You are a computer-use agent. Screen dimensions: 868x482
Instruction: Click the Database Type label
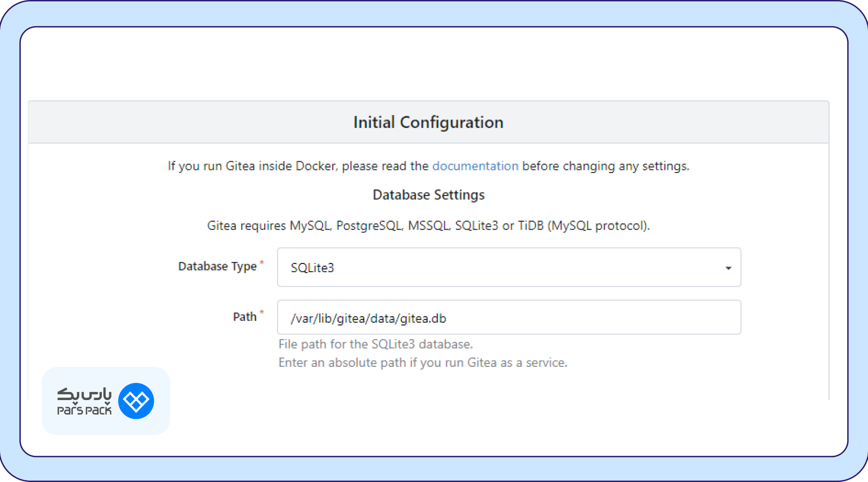(x=217, y=266)
